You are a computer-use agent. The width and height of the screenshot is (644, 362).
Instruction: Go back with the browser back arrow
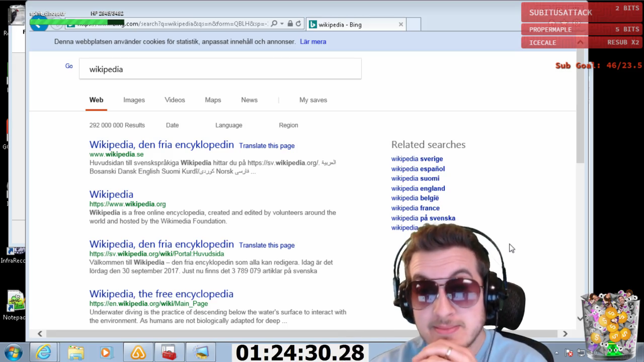[39, 24]
